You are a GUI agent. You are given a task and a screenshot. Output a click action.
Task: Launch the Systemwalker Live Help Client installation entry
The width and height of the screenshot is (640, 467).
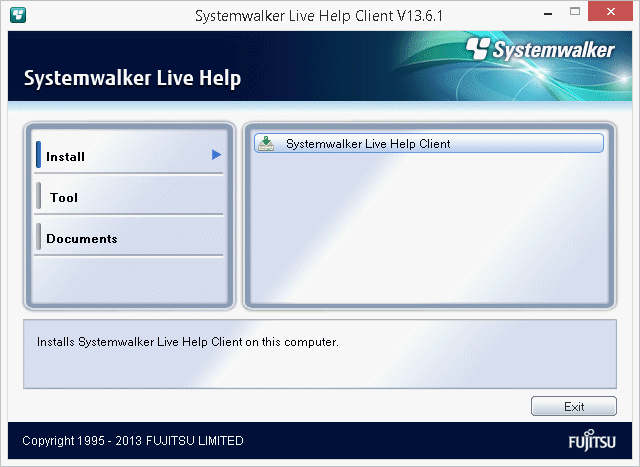click(368, 144)
